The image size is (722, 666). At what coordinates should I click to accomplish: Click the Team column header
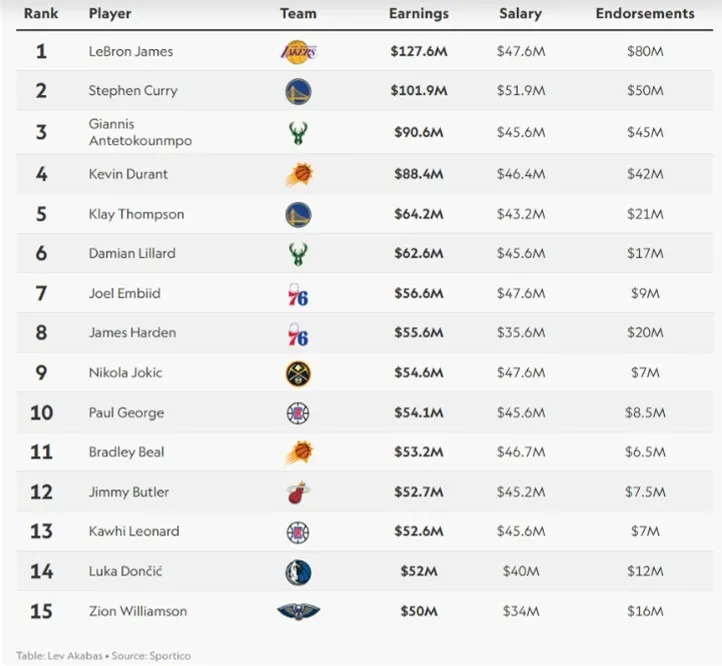tap(298, 14)
